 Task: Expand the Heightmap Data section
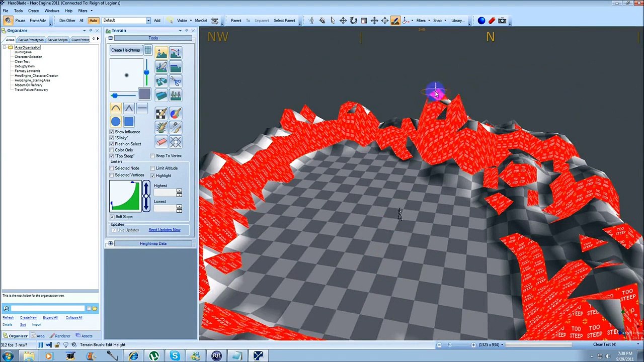click(110, 244)
